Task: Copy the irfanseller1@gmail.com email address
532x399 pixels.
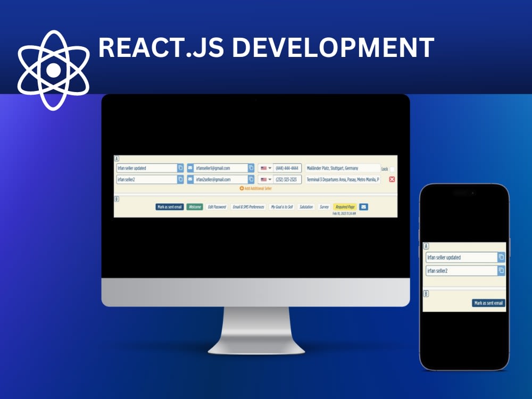Action: (x=251, y=168)
